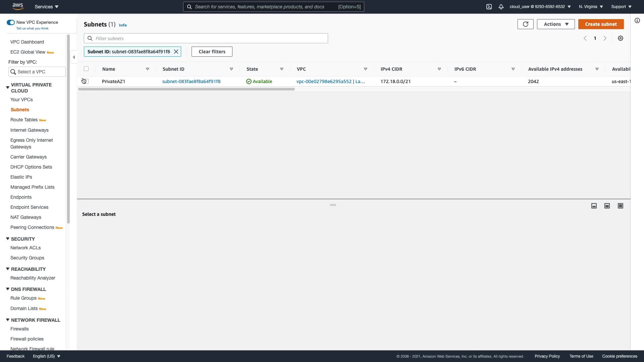Open the Actions dropdown

555,24
